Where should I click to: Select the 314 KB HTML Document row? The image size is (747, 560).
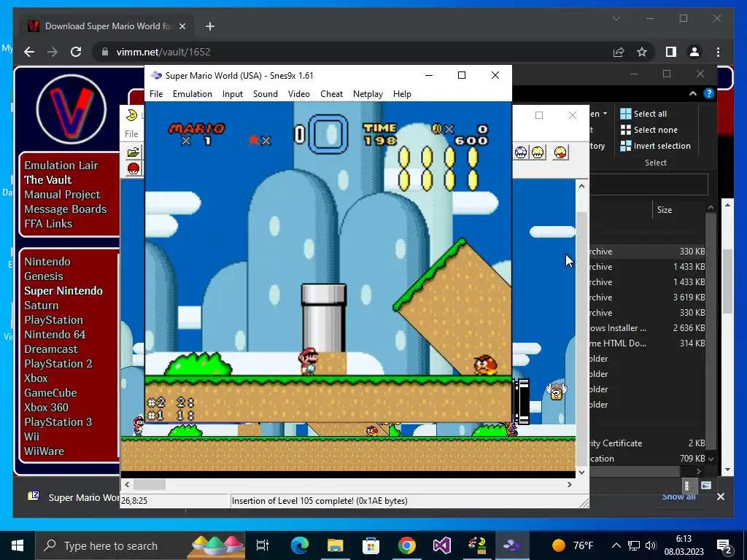pyautogui.click(x=648, y=343)
